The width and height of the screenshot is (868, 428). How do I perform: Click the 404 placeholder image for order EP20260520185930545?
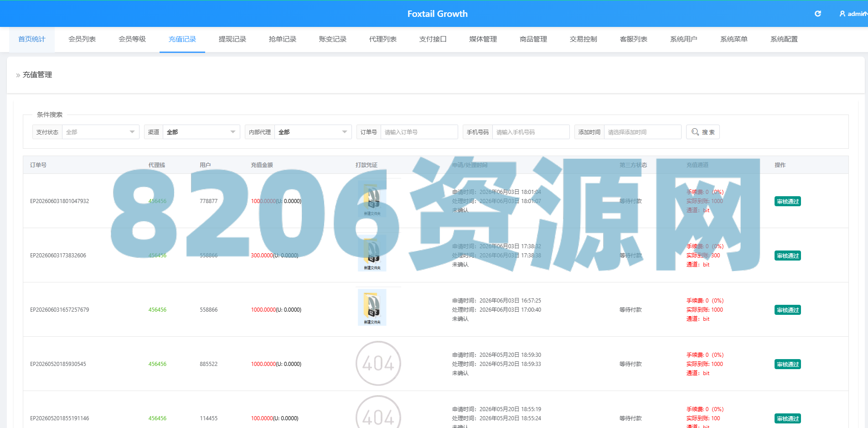378,364
